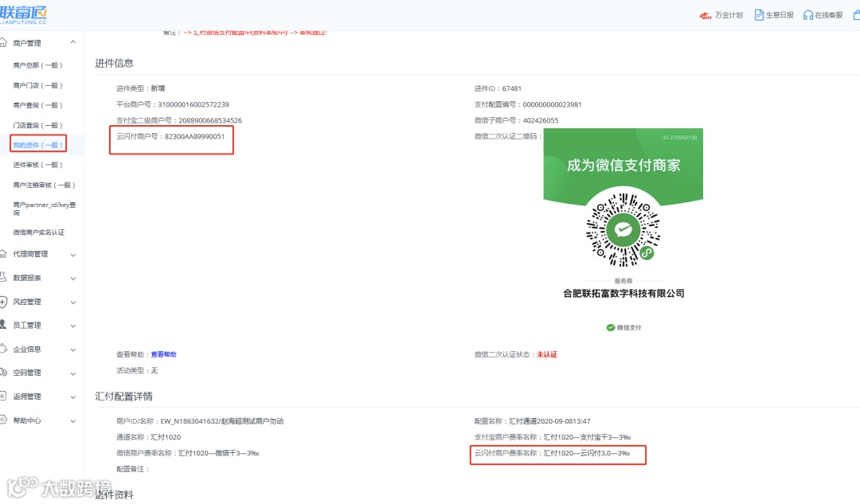Expand the 员工管理 chevron

73,326
